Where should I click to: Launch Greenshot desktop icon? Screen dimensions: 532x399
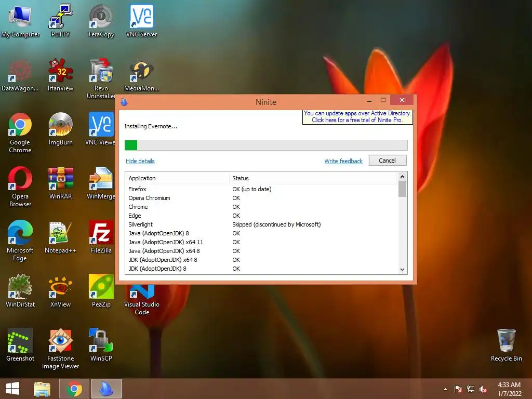tap(20, 345)
